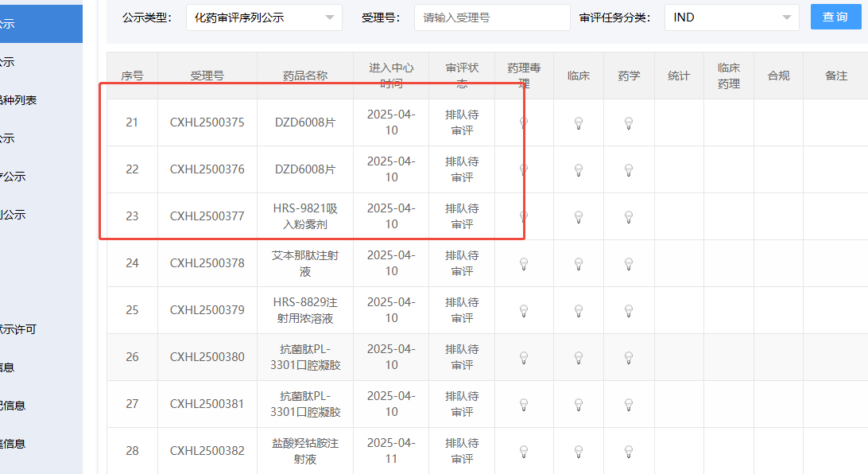Viewport: 868px width, 474px height.
Task: Select acceptance number CXHL2500379
Action: pos(207,310)
